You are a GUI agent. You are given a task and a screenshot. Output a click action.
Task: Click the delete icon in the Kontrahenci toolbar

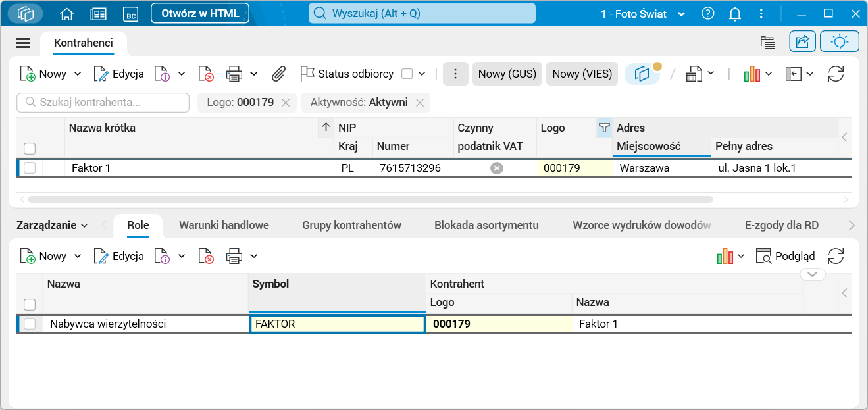[207, 74]
